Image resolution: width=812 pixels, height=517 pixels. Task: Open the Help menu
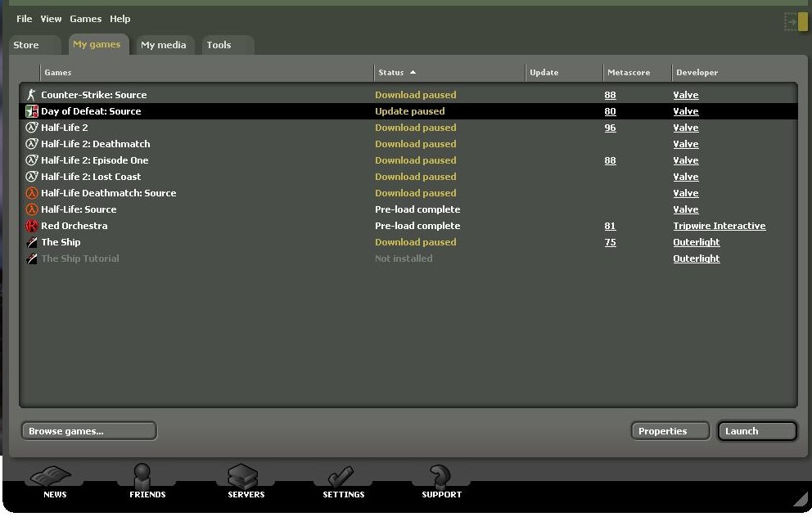click(x=120, y=19)
